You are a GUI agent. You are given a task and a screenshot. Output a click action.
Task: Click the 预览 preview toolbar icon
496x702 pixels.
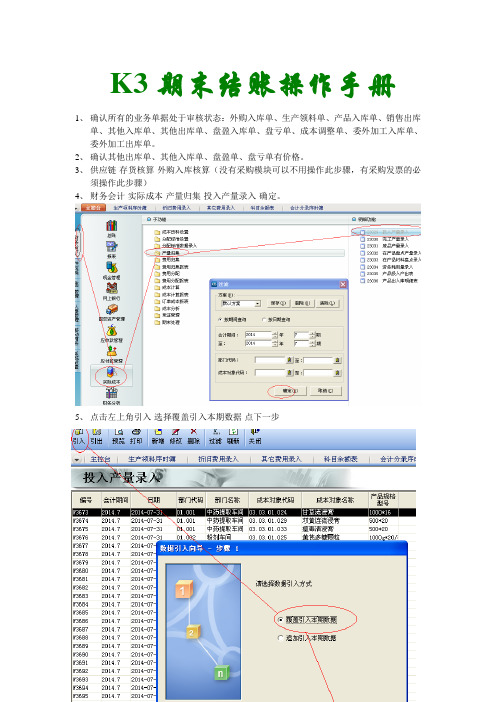(x=118, y=437)
